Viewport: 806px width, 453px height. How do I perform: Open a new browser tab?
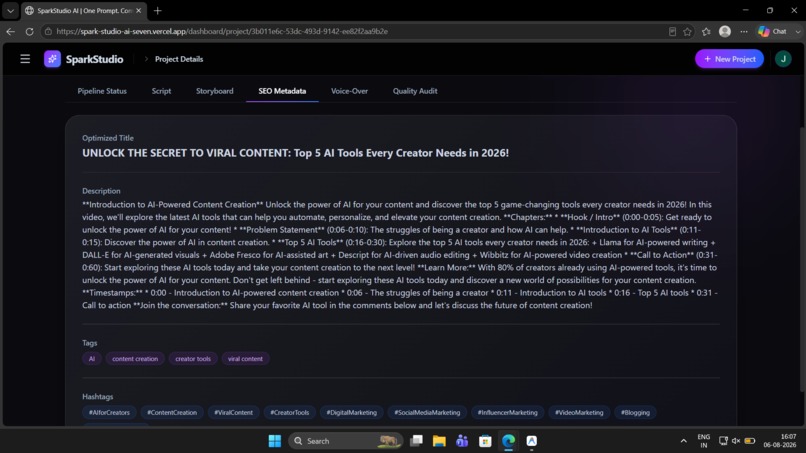coord(157,10)
